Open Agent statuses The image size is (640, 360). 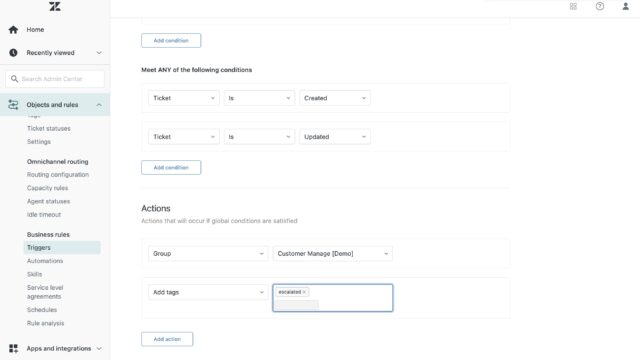[48, 201]
